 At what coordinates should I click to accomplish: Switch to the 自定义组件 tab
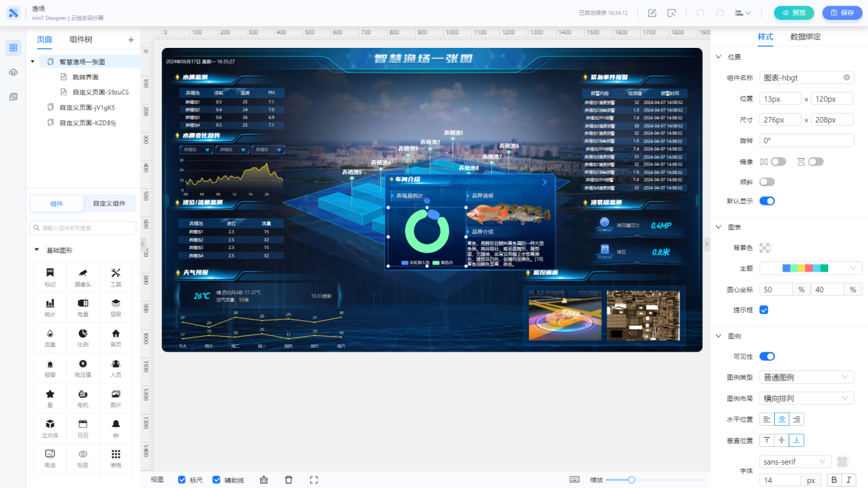coord(110,203)
